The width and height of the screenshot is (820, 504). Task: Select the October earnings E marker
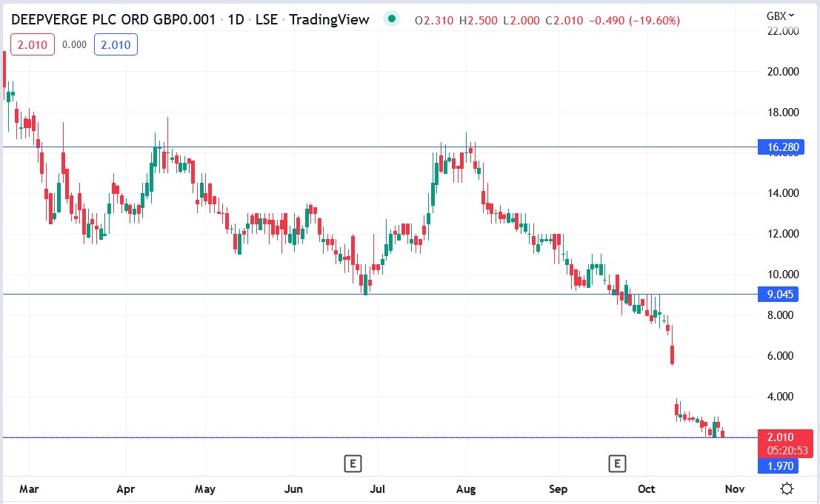pyautogui.click(x=617, y=463)
